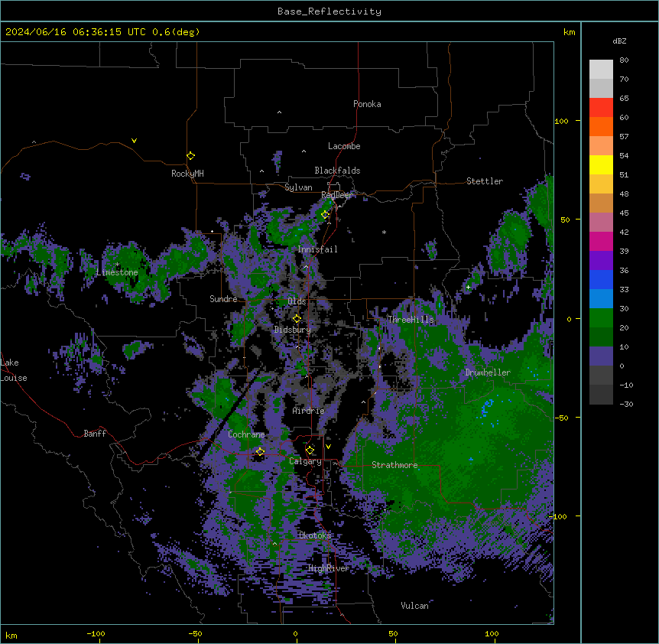Screen dimensions: 659x644
Task: Click the 50 tick on the right axis
Action: click(565, 220)
